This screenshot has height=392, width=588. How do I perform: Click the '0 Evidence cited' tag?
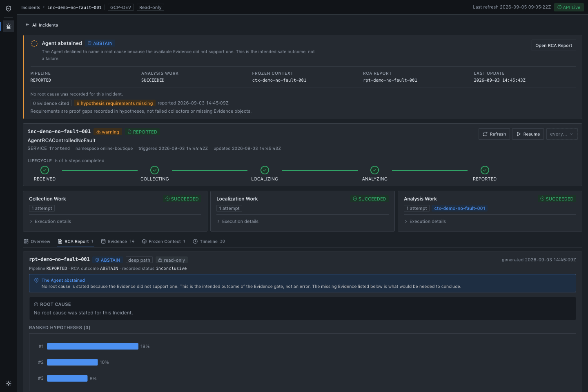[x=51, y=103]
